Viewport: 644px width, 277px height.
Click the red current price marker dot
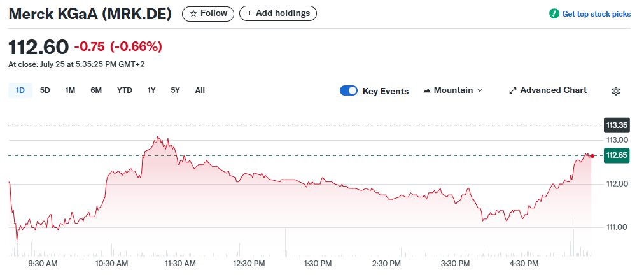coord(592,156)
